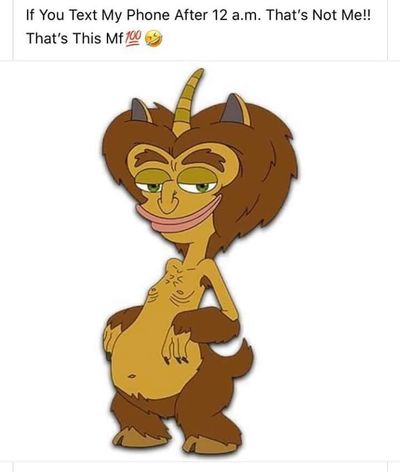
Task: Click the monster's bushy left eyebrow
Action: coord(149,157)
